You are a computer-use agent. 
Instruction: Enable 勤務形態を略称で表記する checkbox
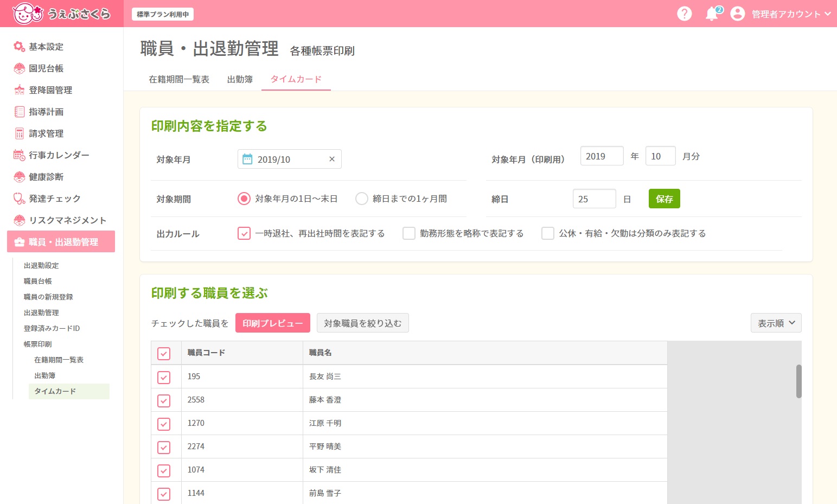point(409,233)
